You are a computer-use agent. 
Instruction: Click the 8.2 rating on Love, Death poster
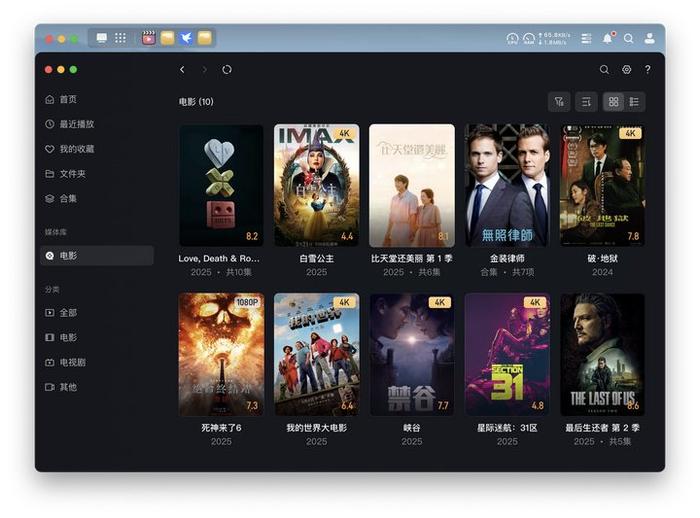(x=252, y=236)
